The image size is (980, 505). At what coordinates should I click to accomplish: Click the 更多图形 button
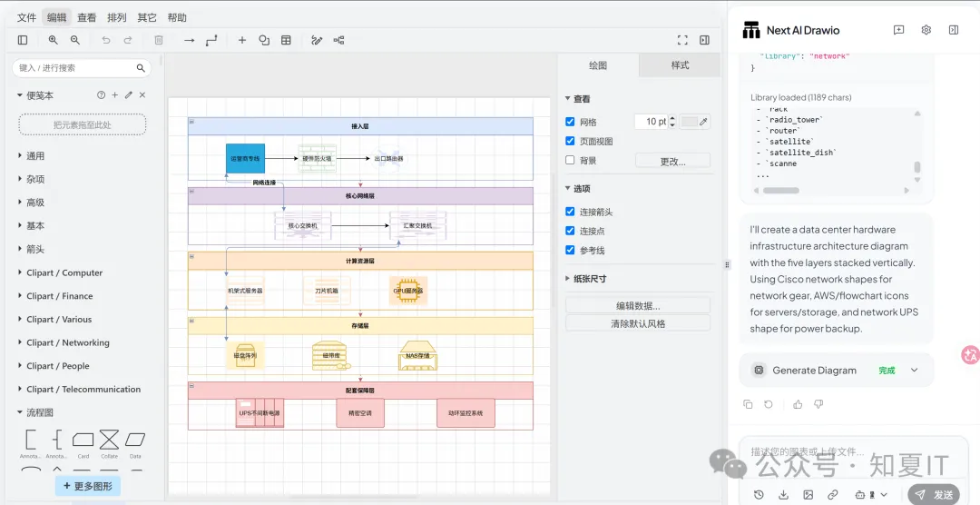pyautogui.click(x=88, y=486)
